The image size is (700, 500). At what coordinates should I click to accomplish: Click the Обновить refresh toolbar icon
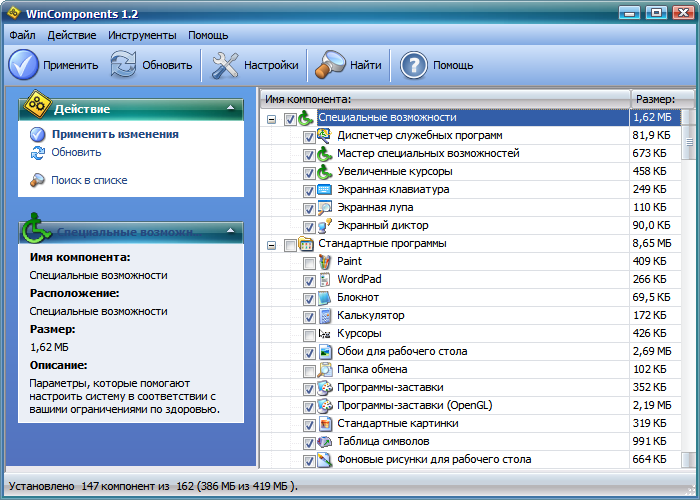coord(123,66)
